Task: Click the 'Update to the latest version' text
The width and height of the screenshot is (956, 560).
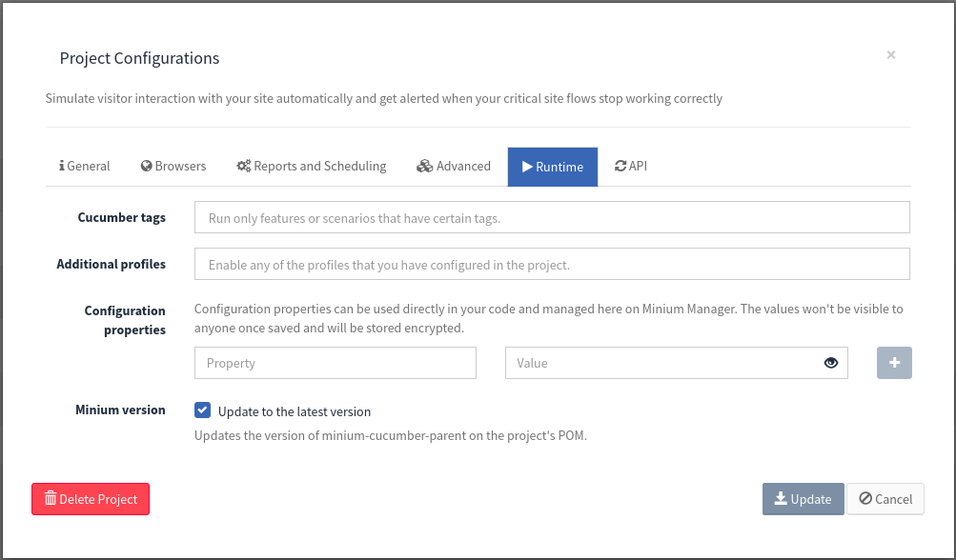Action: pos(295,412)
